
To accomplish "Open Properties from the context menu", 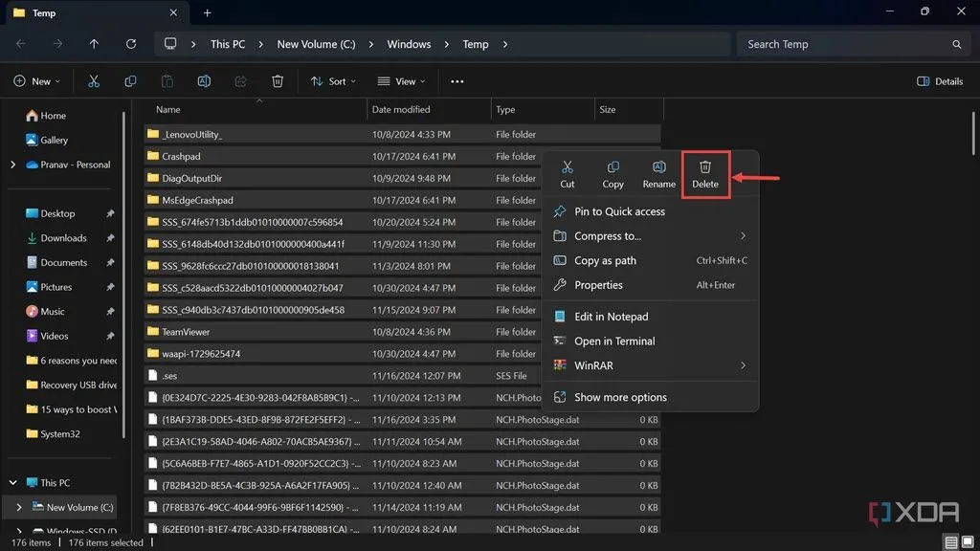I will pyautogui.click(x=650, y=285).
